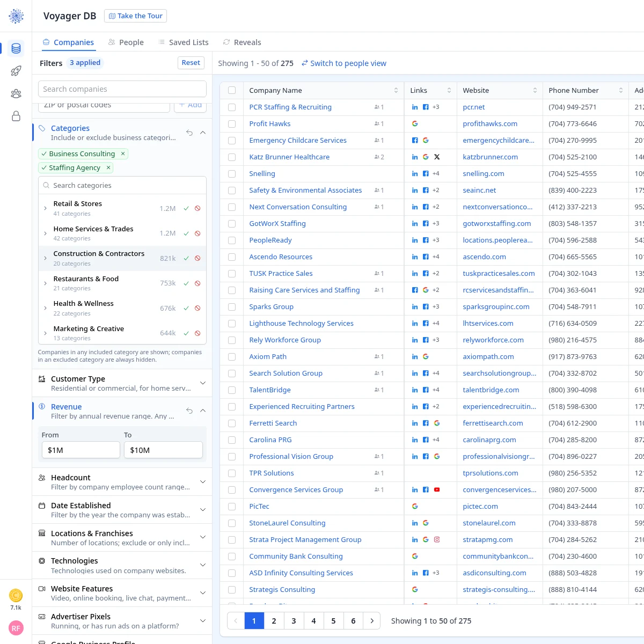Go to the next results page arrow

372,621
